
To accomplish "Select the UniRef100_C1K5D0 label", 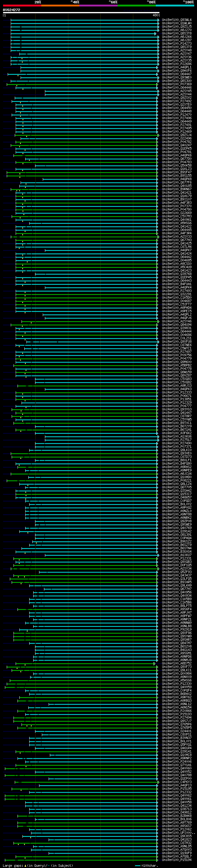I will 177,298.
